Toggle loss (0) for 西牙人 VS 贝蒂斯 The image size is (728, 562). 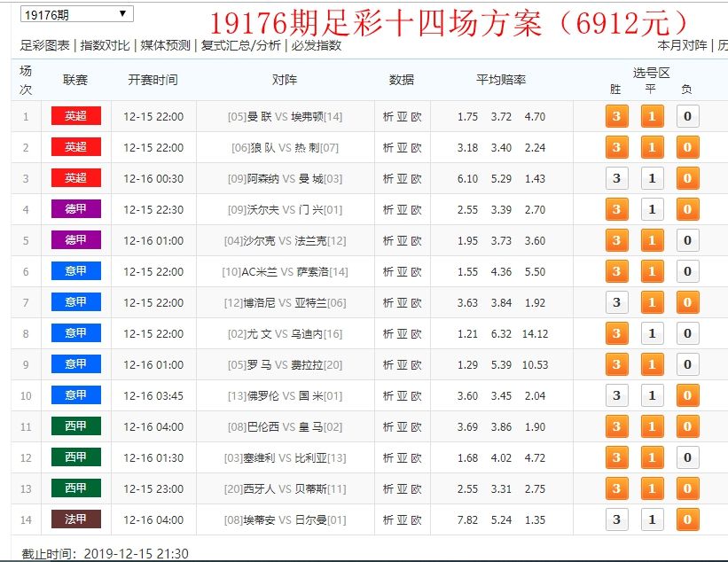point(687,488)
